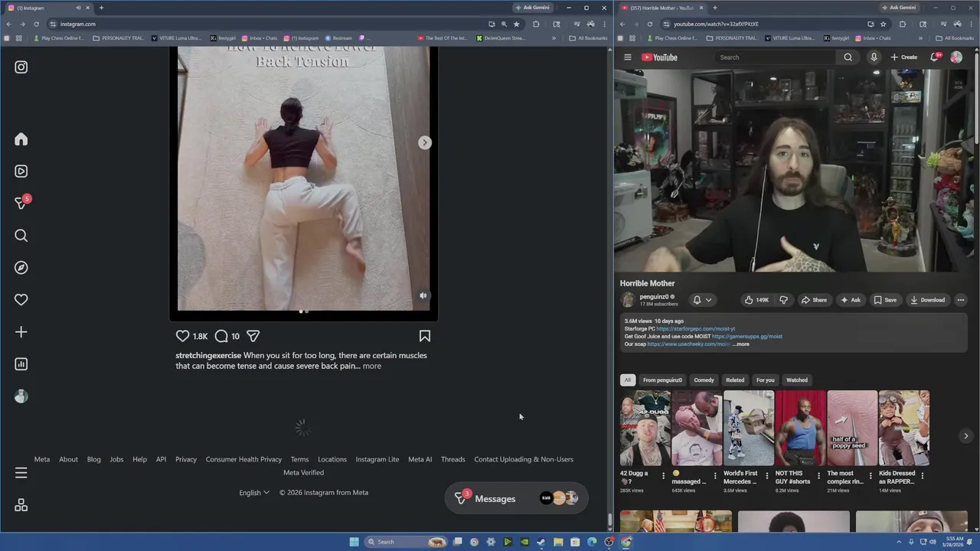
Task: Toggle sound on the Instagram video
Action: tap(423, 295)
